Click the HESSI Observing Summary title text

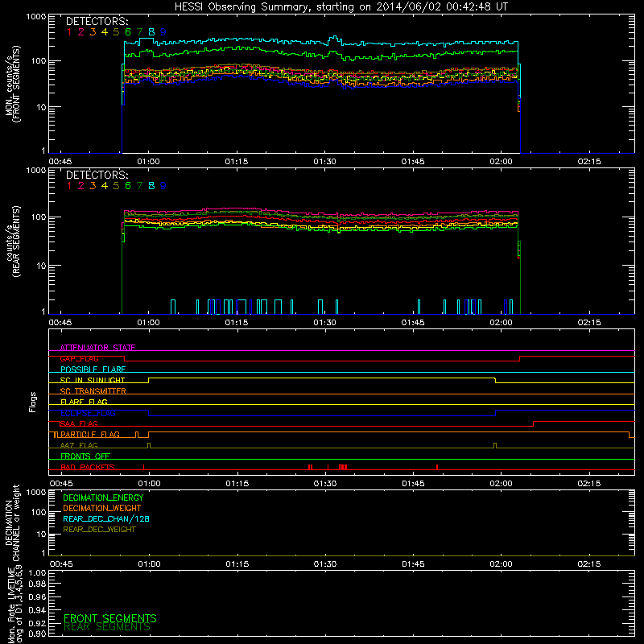click(341, 7)
